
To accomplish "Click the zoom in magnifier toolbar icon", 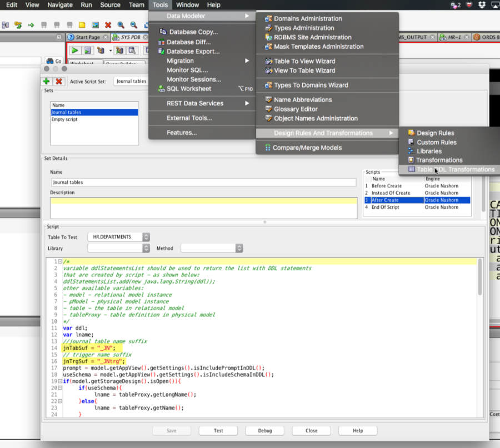I will tap(121, 25).
